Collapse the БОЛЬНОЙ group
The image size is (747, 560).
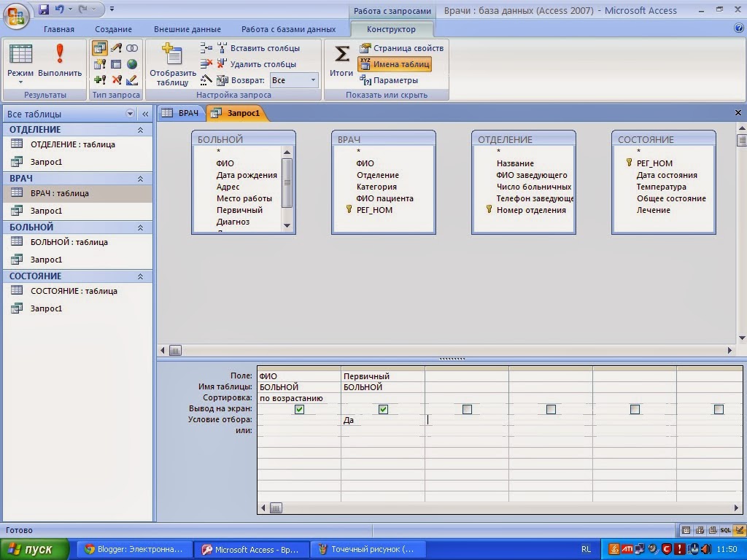pyautogui.click(x=140, y=227)
